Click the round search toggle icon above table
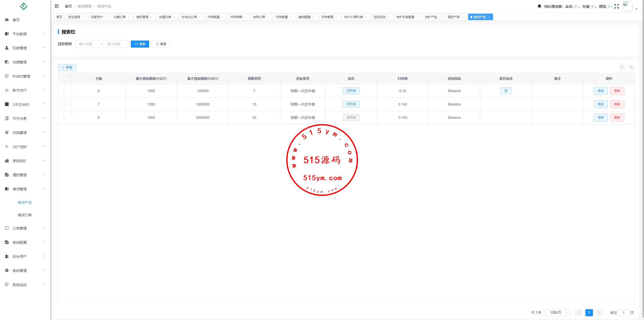644x320 pixels. tap(622, 67)
